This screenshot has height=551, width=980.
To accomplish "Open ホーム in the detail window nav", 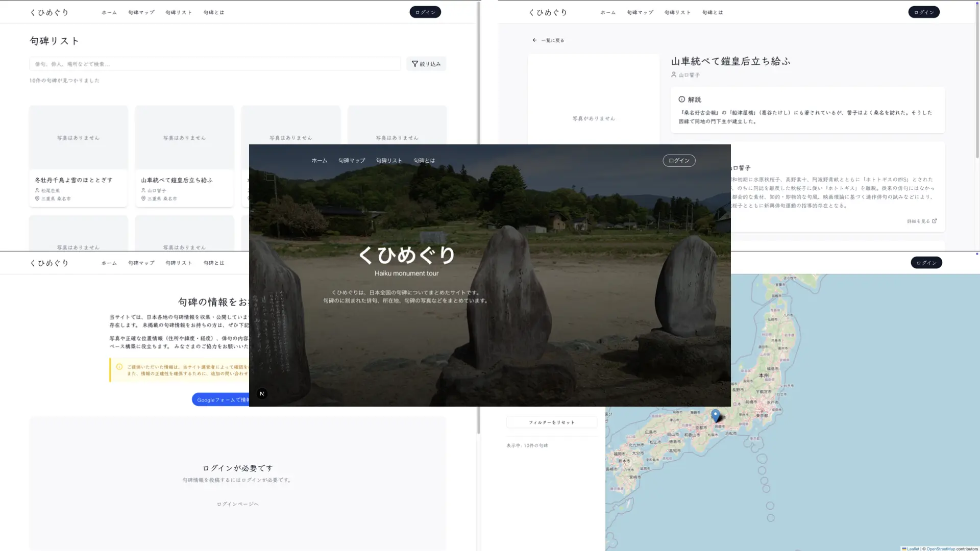I will tap(608, 12).
